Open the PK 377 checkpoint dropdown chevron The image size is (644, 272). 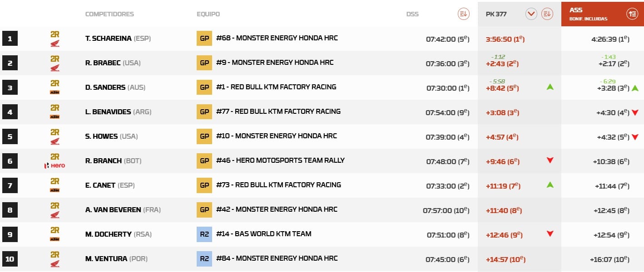pos(531,14)
